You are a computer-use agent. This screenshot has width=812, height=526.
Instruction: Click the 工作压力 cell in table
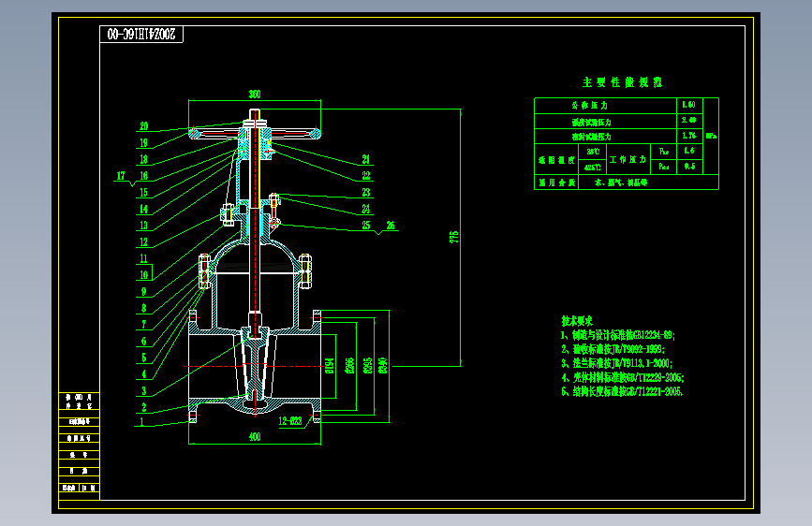(627, 159)
